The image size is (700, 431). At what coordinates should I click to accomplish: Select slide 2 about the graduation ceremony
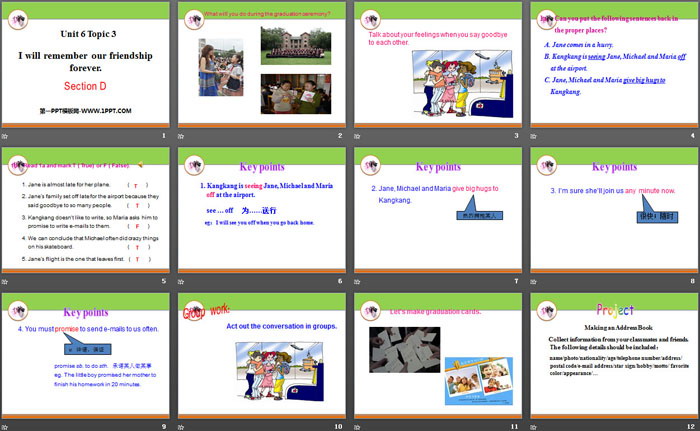262,65
